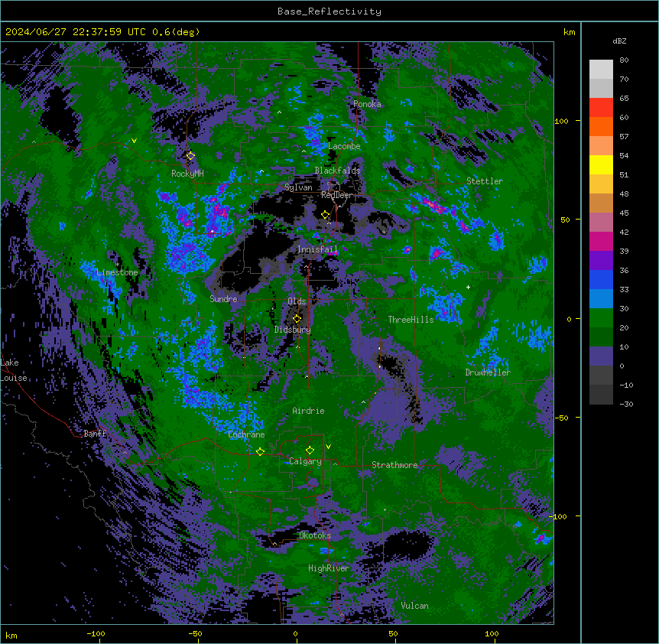Click the bottom-left km axis unit label
Viewport: 659px width, 644px height.
[11, 636]
